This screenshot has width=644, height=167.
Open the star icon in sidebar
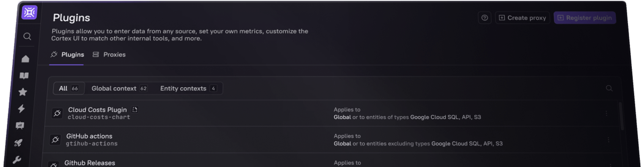23,92
